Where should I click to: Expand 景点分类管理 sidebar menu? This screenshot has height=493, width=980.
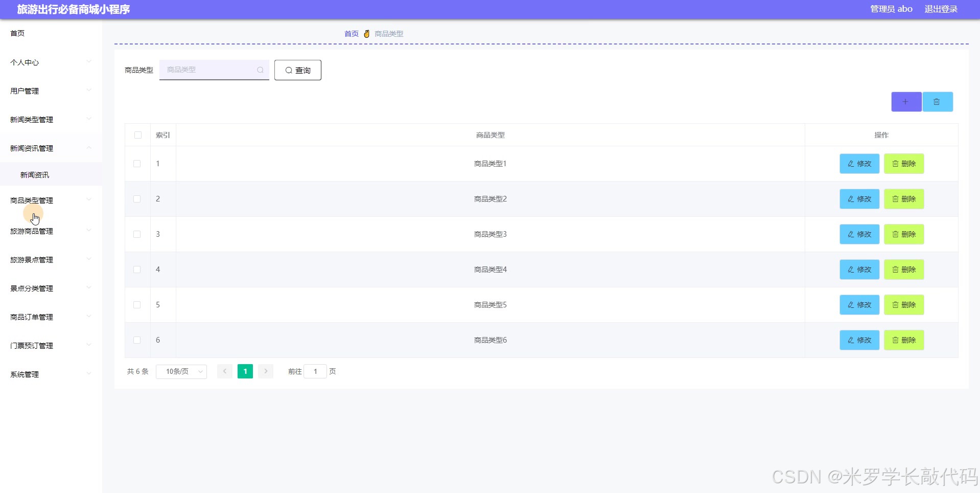click(x=51, y=288)
